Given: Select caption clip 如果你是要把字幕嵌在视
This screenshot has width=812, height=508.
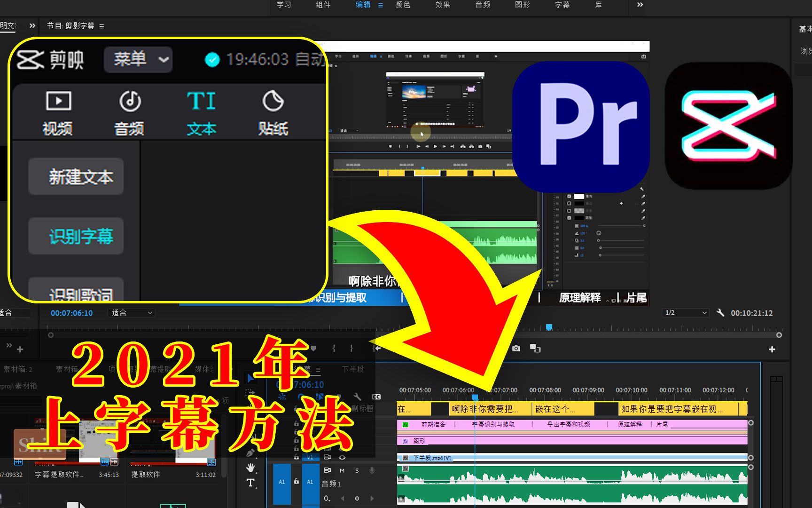Looking at the screenshot, I should (x=679, y=409).
